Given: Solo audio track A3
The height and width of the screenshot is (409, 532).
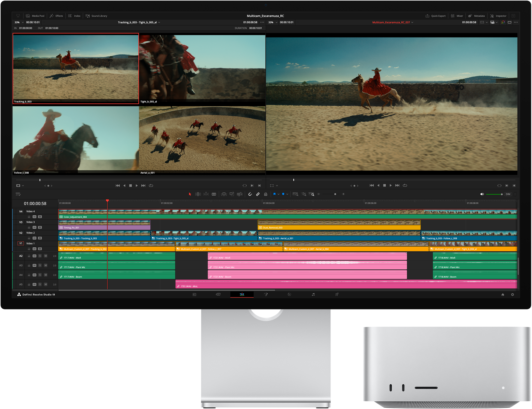Looking at the screenshot, I should [x=40, y=265].
